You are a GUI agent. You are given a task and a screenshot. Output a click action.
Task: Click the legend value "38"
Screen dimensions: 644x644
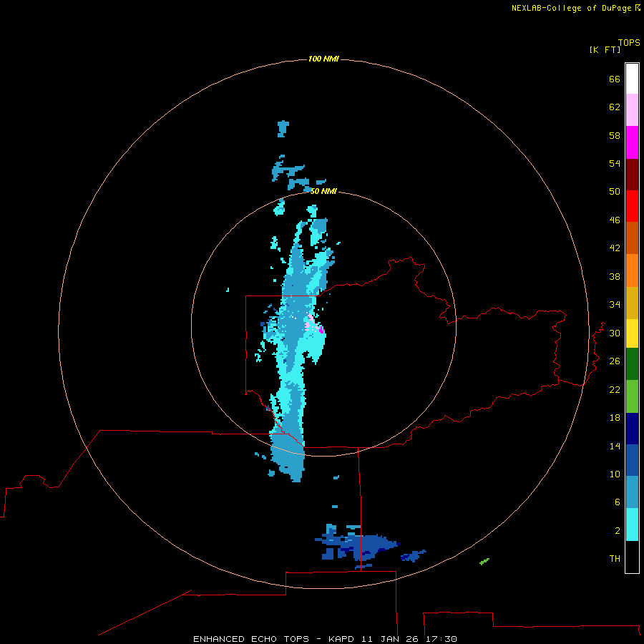click(x=615, y=276)
